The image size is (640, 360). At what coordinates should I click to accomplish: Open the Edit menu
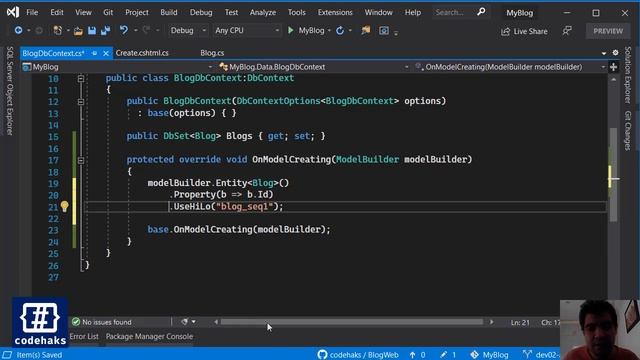click(57, 12)
